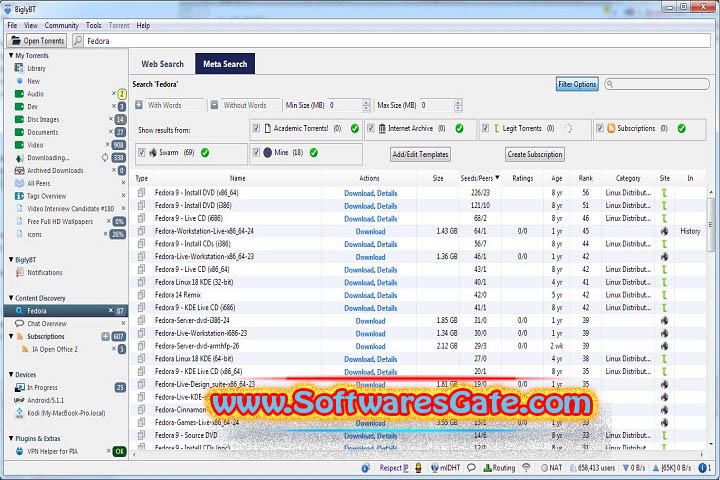Click the Without Words minus icon
Screen dimensions: 720x480
(x=214, y=105)
